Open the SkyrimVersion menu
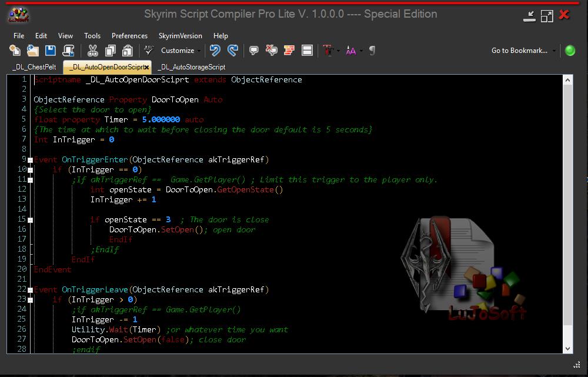Image resolution: width=588 pixels, height=377 pixels. (180, 36)
